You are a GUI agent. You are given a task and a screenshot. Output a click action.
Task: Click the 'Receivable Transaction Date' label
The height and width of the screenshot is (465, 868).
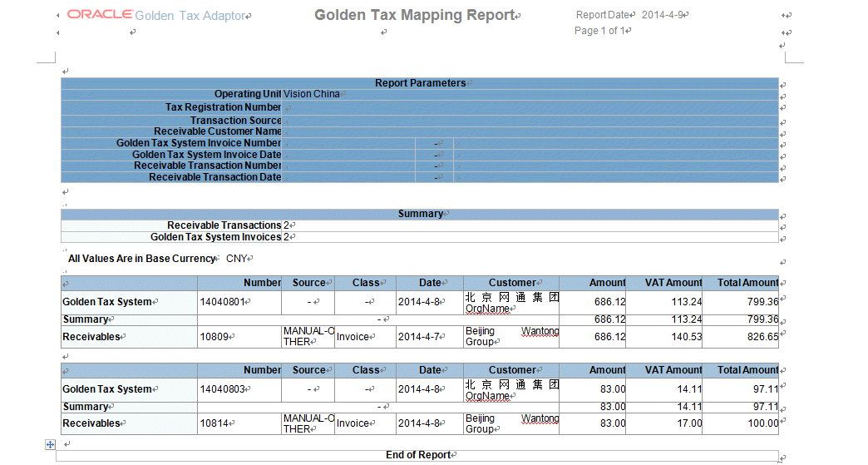[215, 177]
